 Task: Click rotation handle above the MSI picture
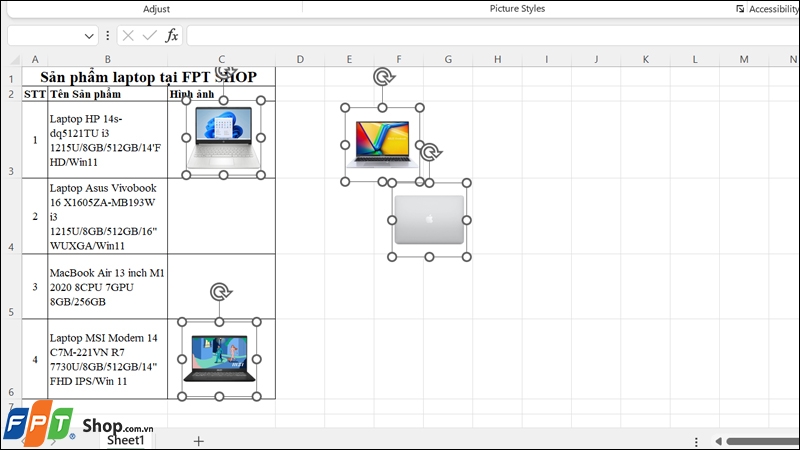click(220, 292)
